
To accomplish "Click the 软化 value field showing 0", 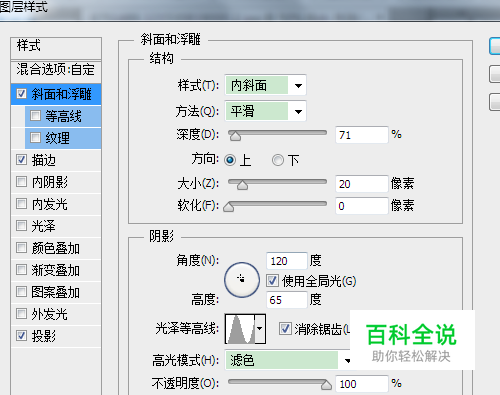I will pos(362,206).
